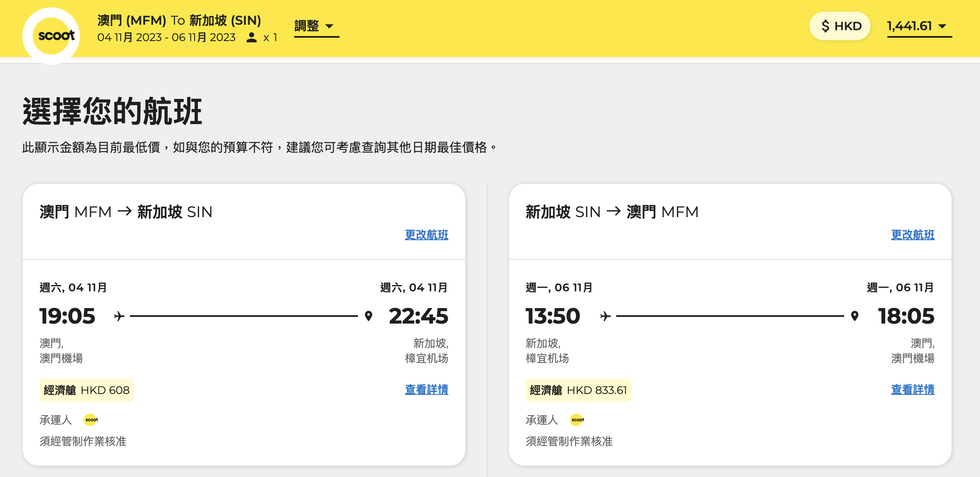
Task: Click the passenger icon in the header
Action: tap(251, 37)
